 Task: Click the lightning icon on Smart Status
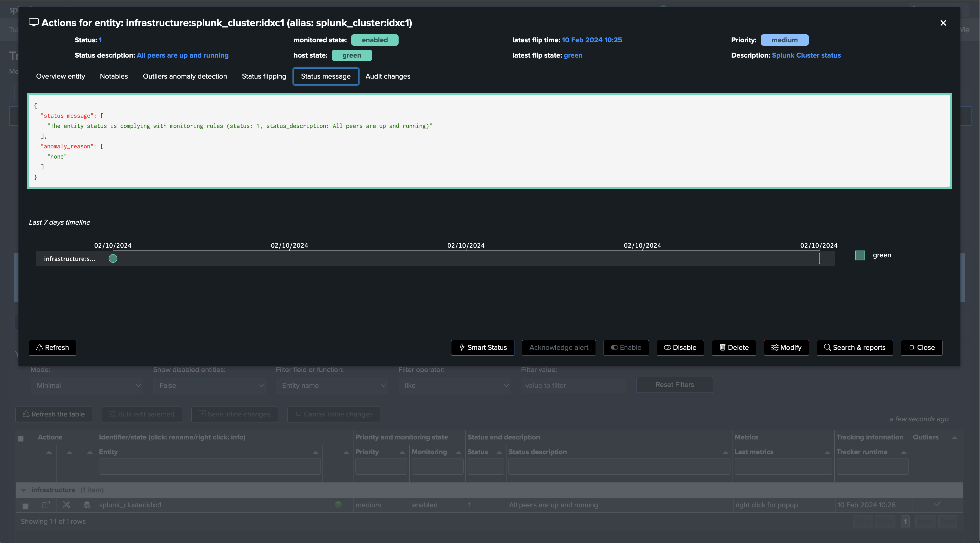pyautogui.click(x=462, y=348)
